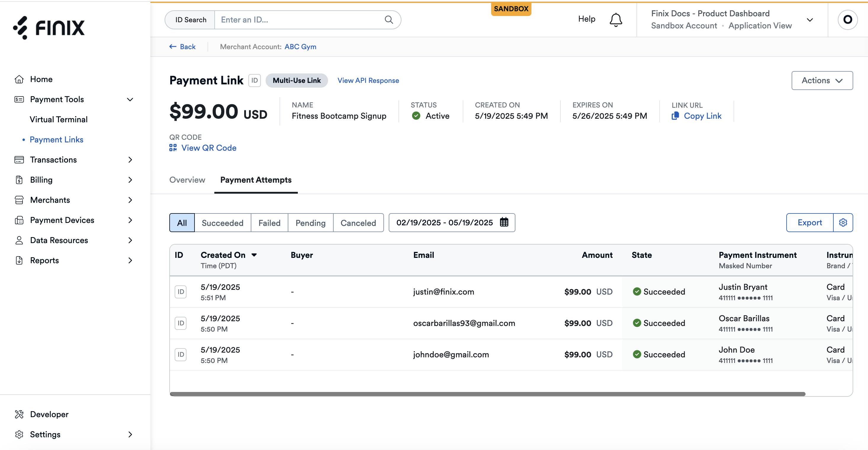The image size is (868, 450).
Task: Open ABC Gym merchant account link
Action: [300, 46]
